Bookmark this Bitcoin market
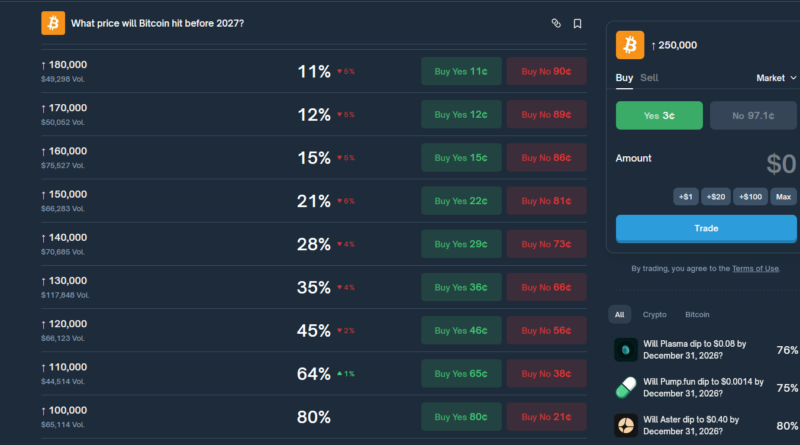Image resolution: width=800 pixels, height=445 pixels. pos(578,23)
